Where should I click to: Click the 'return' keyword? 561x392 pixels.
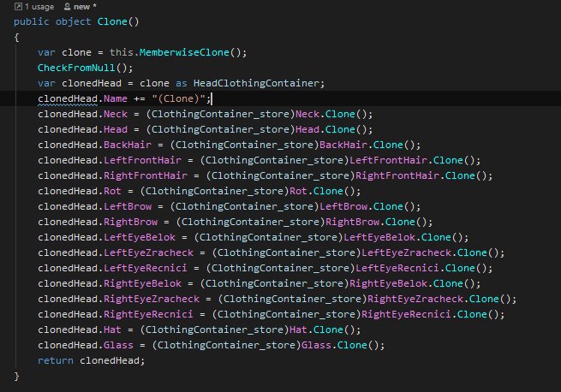[x=56, y=360]
